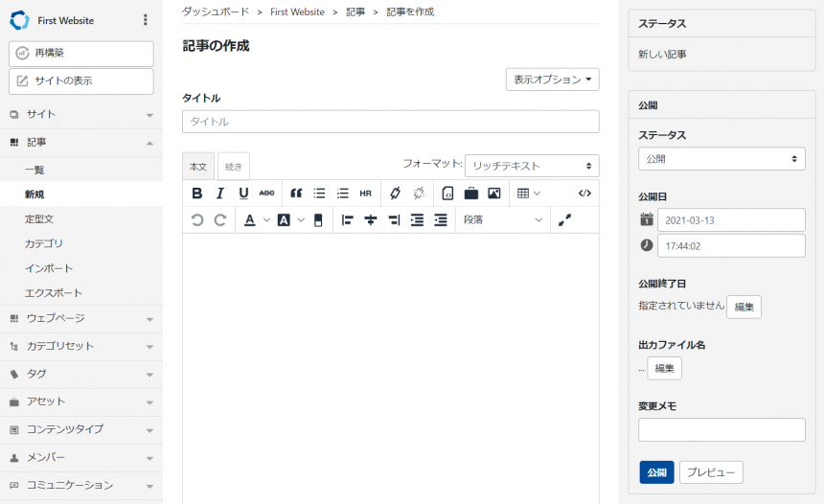This screenshot has width=824, height=504.
Task: Apply strikethrough formatting (ABC icon)
Action: tap(266, 194)
